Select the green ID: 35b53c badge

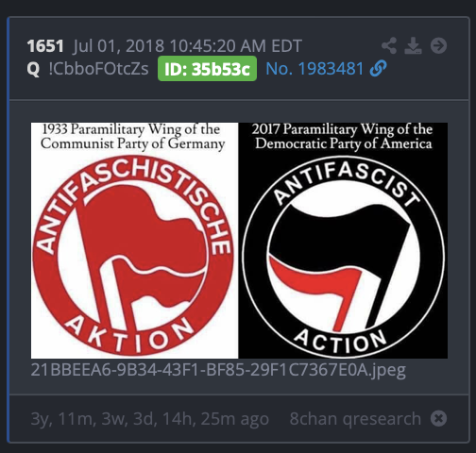tap(207, 69)
